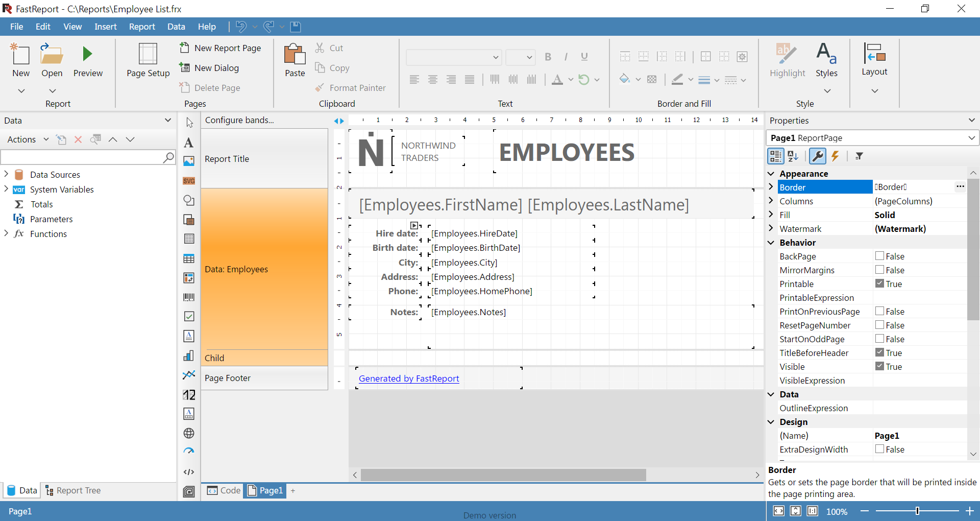Expand the Data Sources tree node
Viewport: 980px width, 521px height.
click(6, 174)
